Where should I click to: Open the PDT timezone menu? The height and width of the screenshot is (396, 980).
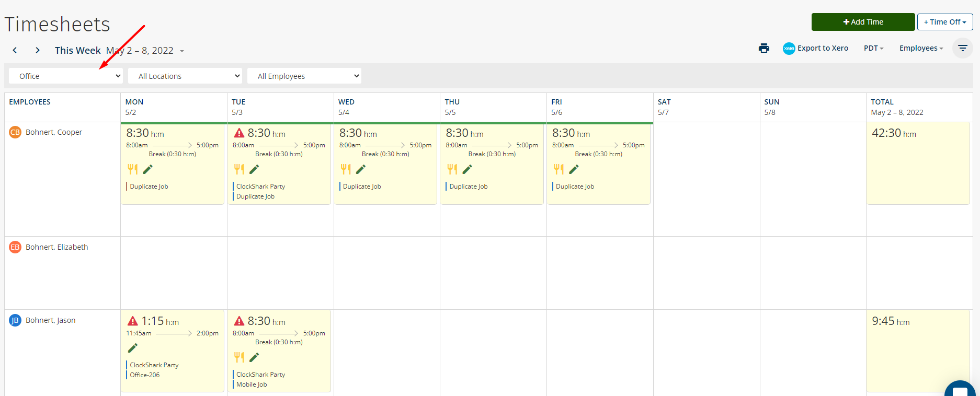pyautogui.click(x=873, y=48)
